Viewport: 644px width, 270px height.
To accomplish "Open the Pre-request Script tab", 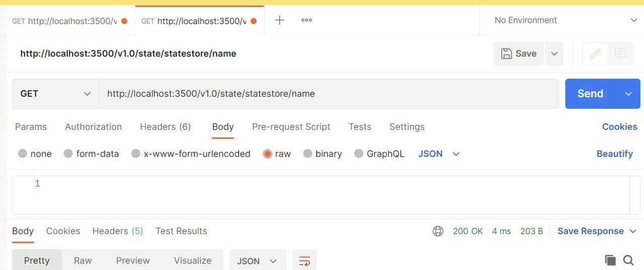I will pos(291,127).
